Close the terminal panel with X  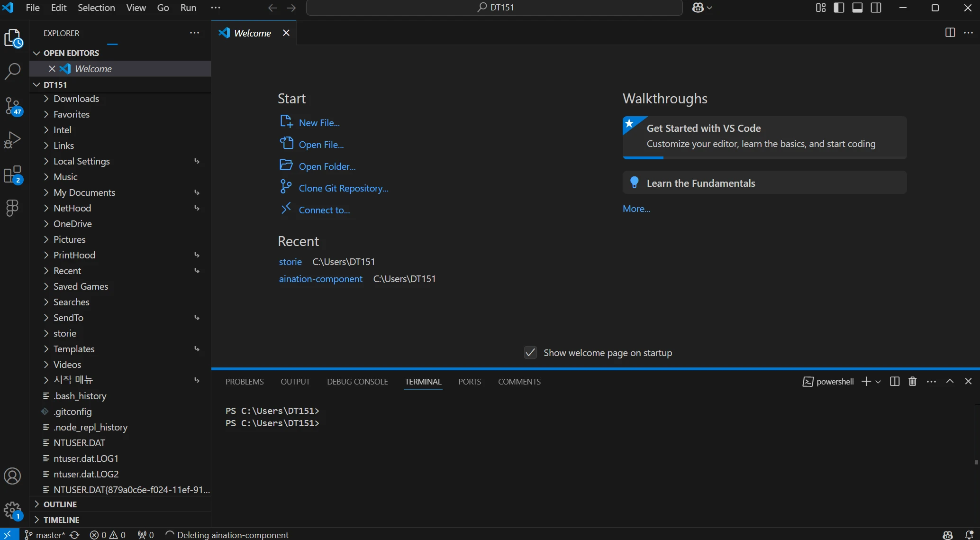(968, 381)
